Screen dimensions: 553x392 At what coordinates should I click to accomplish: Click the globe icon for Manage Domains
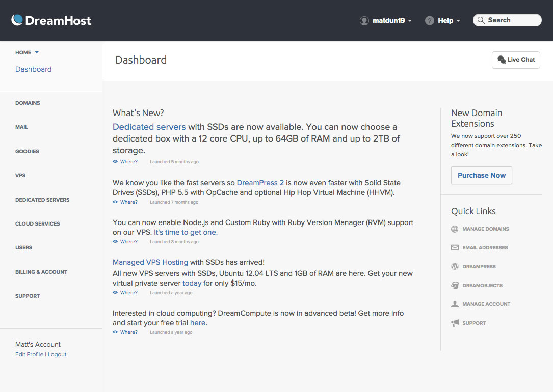click(x=455, y=229)
